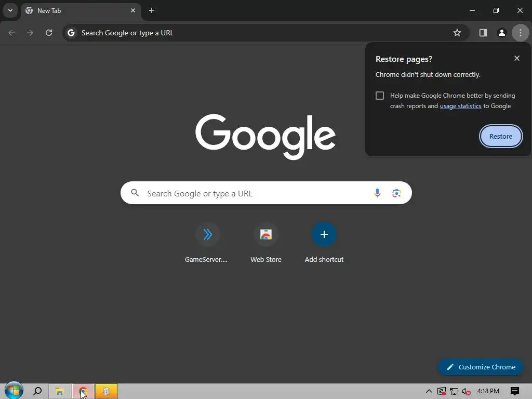The image size is (532, 399).
Task: Open the profile avatar menu
Action: coord(502,33)
